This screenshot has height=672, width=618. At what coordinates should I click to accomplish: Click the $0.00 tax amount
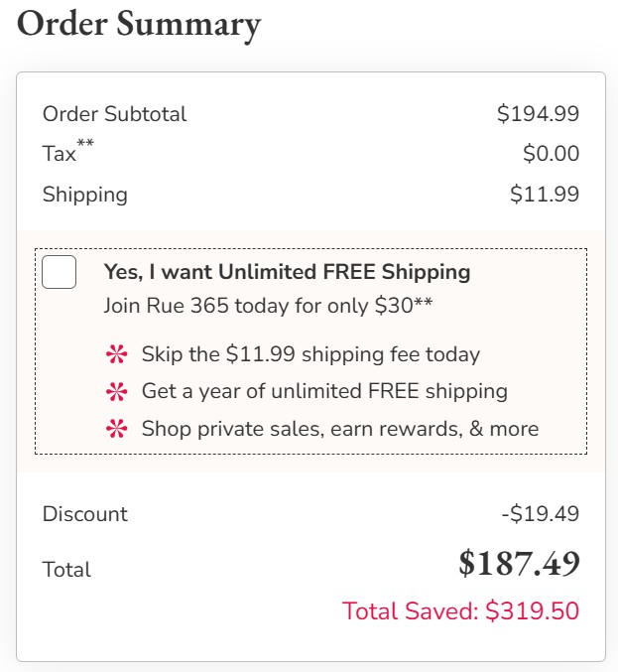click(551, 154)
